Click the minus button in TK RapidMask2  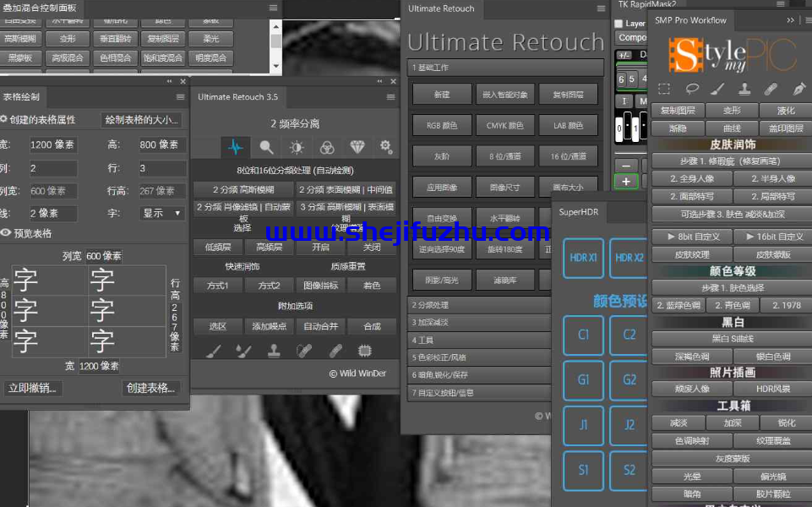pyautogui.click(x=625, y=166)
